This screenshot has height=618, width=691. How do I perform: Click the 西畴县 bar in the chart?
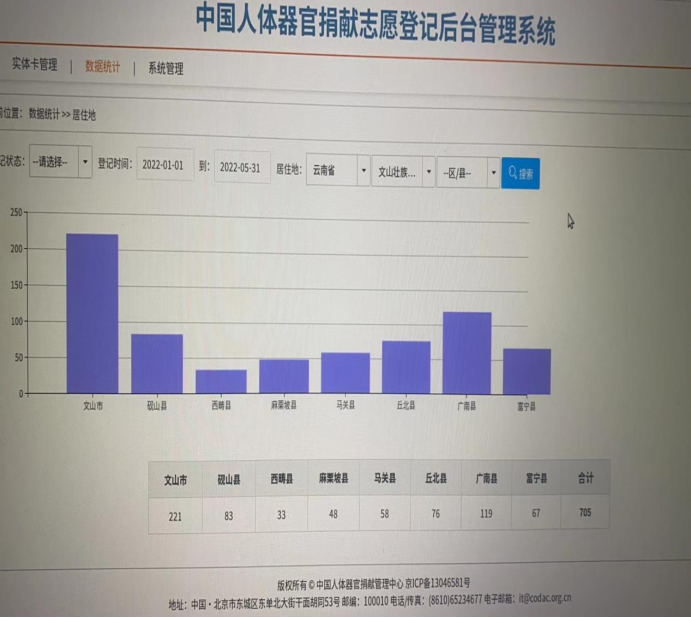point(221,381)
